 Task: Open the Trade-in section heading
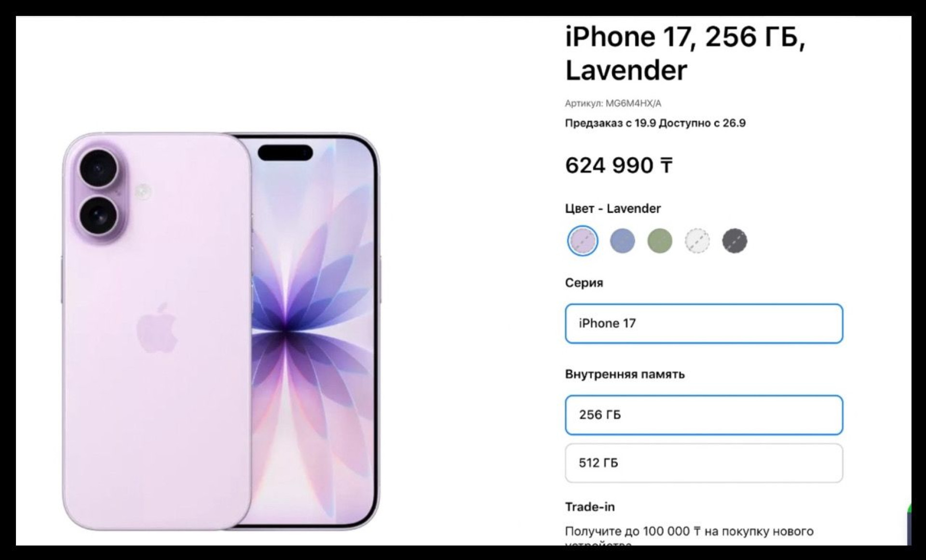point(590,507)
